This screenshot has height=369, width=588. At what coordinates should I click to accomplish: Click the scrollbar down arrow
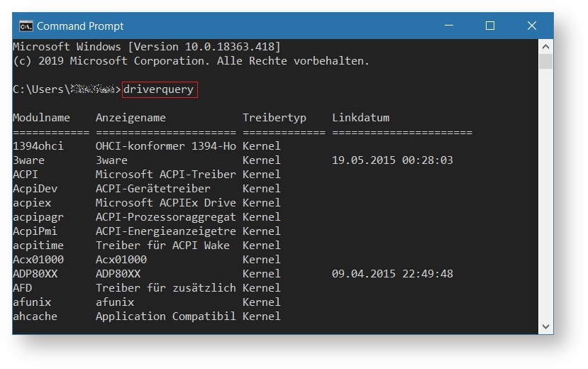click(545, 327)
